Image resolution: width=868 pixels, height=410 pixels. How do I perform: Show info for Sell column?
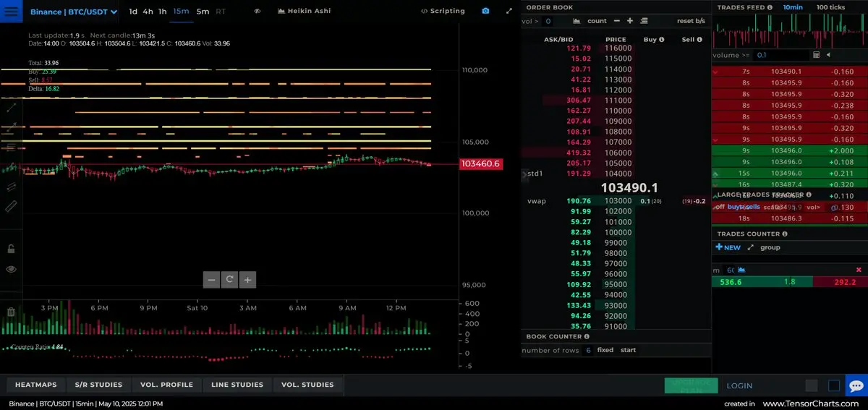701,40
